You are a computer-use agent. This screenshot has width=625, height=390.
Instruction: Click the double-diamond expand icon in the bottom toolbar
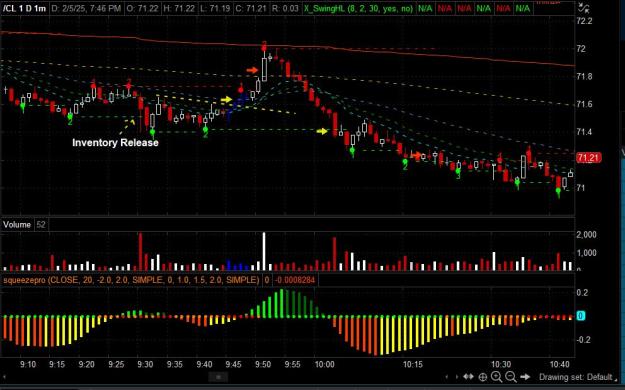coord(468,376)
